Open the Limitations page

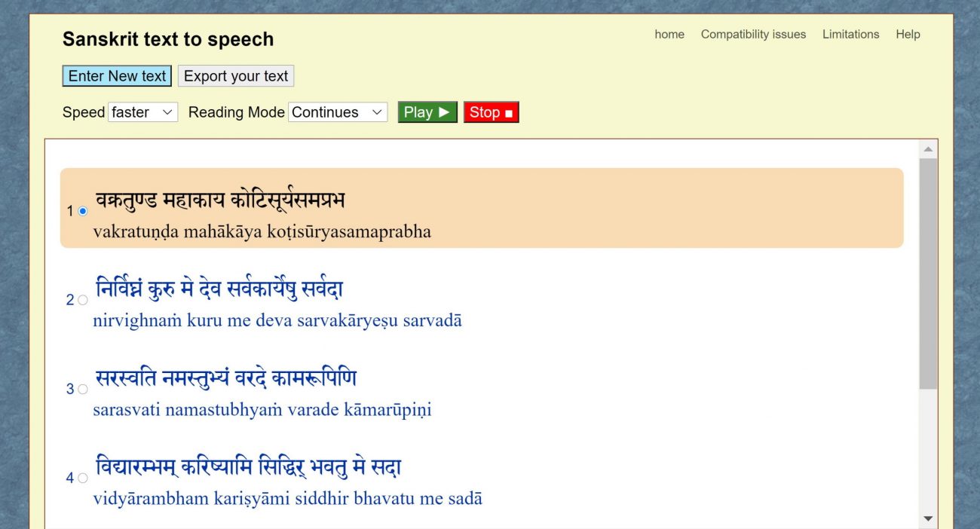[x=850, y=34]
